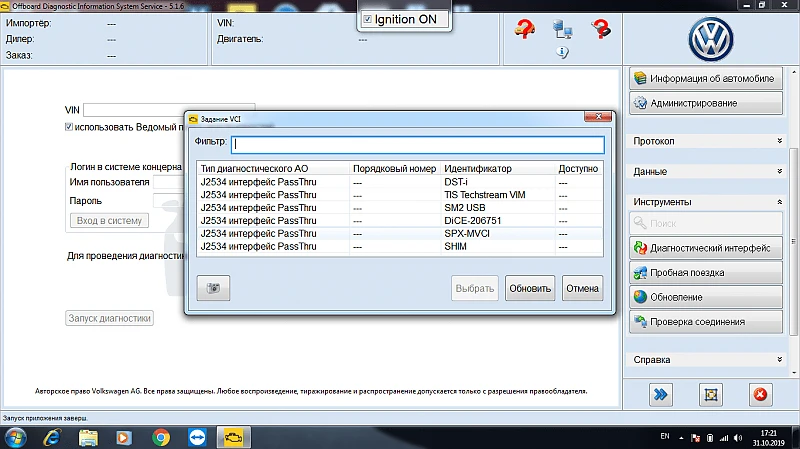The height and width of the screenshot is (449, 800).
Task: Click the action center flag tray icon
Action: coord(695,438)
